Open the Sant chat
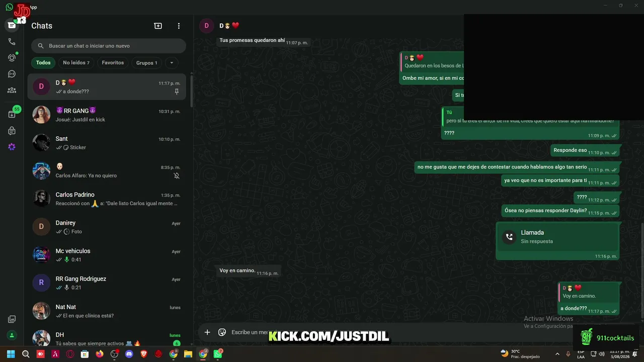644x362 pixels. pyautogui.click(x=107, y=143)
